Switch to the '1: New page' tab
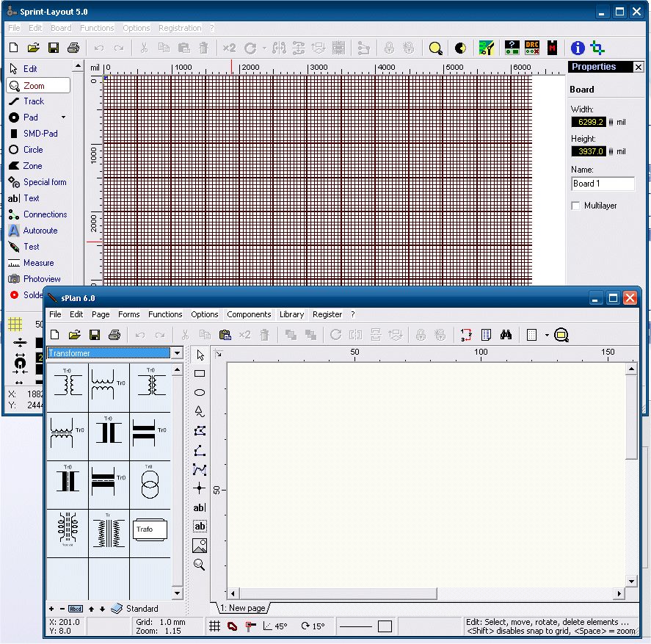 [x=243, y=608]
